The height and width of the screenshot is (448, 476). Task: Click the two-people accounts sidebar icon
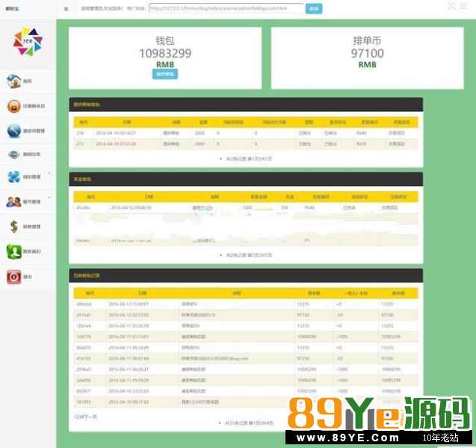(14, 202)
